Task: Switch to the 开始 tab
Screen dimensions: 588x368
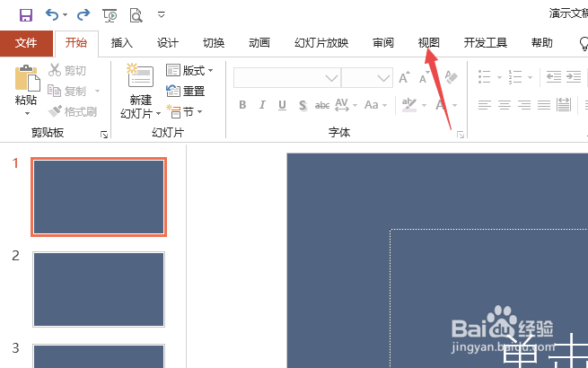Action: (76, 43)
